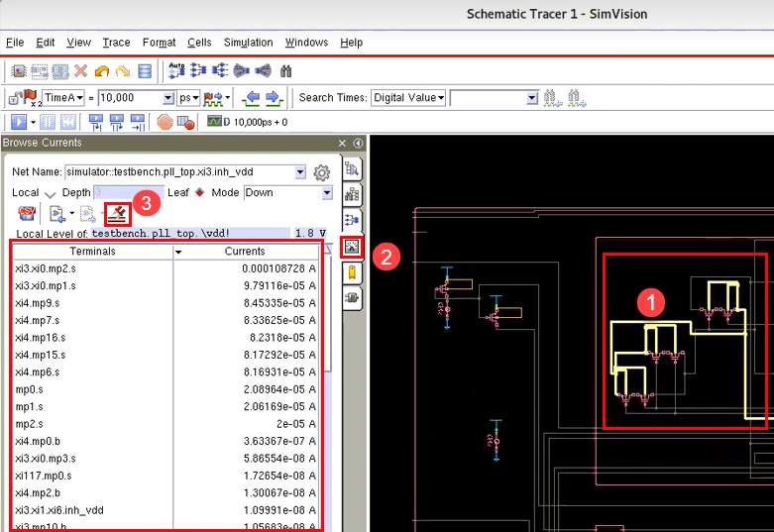
Task: Select the xi4.mp9.s terminal row
Action: pyautogui.click(x=38, y=302)
